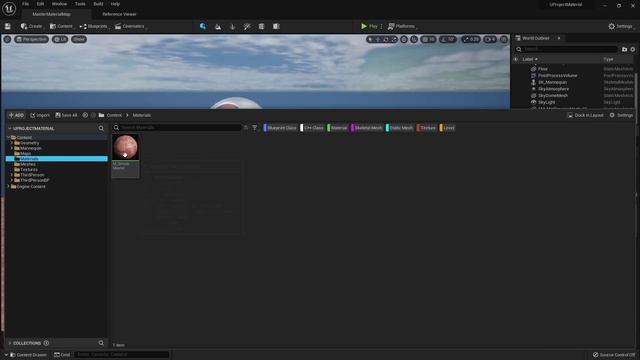Open the asset filters funnel icon

pyautogui.click(x=255, y=128)
